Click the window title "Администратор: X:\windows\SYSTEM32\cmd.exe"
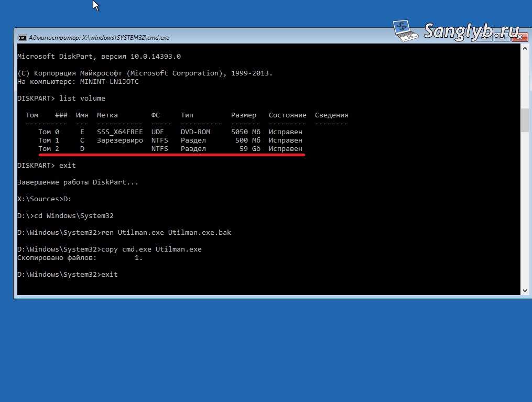This screenshot has height=402, width=532. coord(99,38)
